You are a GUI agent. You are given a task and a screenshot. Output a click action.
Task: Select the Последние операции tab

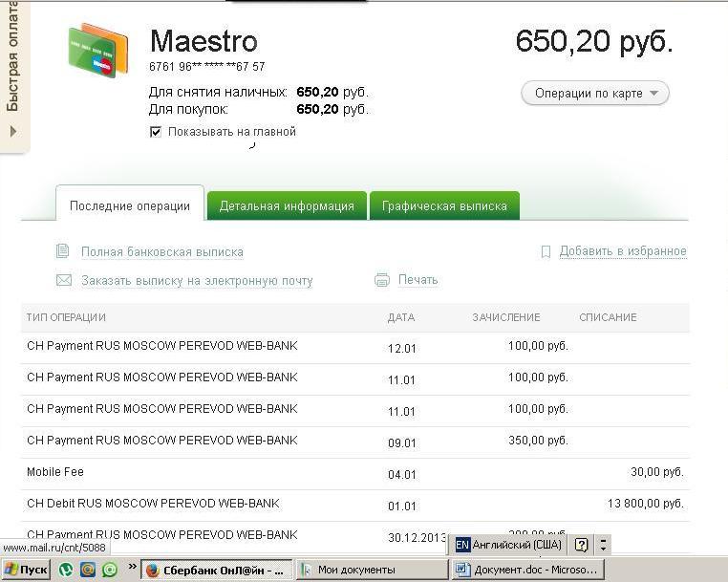(x=130, y=205)
